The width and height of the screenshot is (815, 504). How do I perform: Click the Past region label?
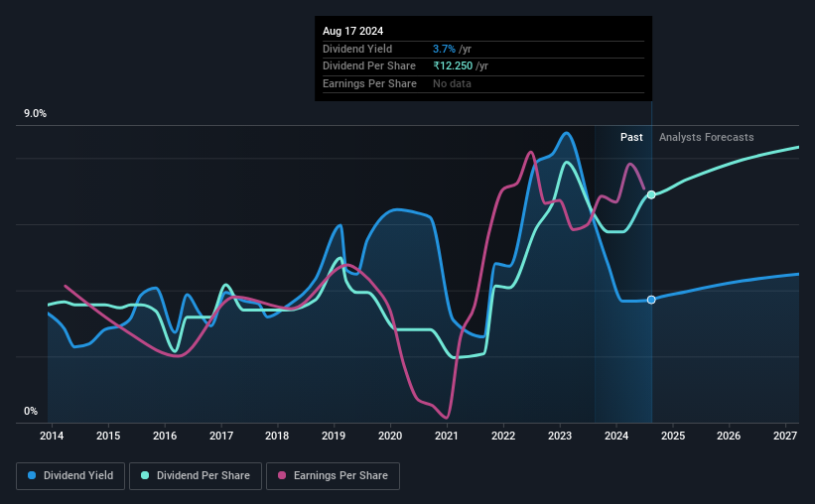pos(631,137)
